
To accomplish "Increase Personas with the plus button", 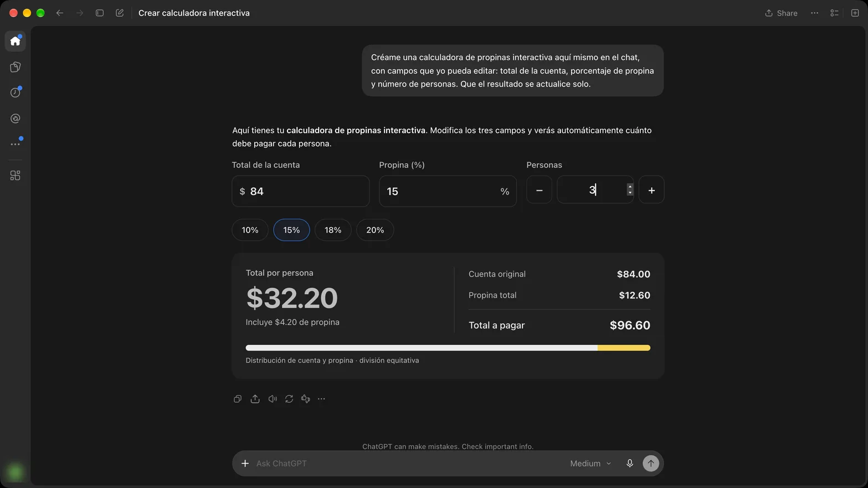I will 651,190.
